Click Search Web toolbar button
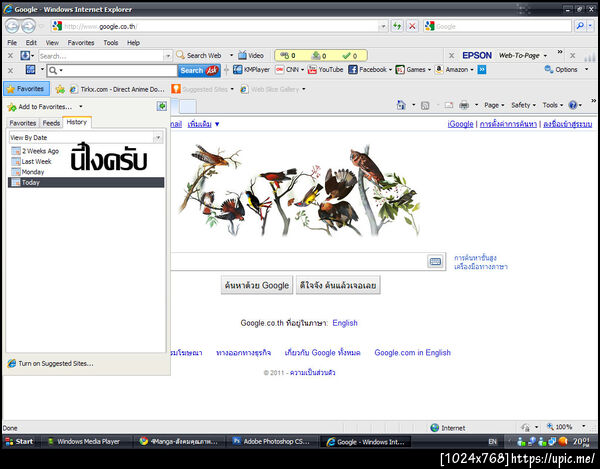The image size is (600, 469). [x=199, y=55]
